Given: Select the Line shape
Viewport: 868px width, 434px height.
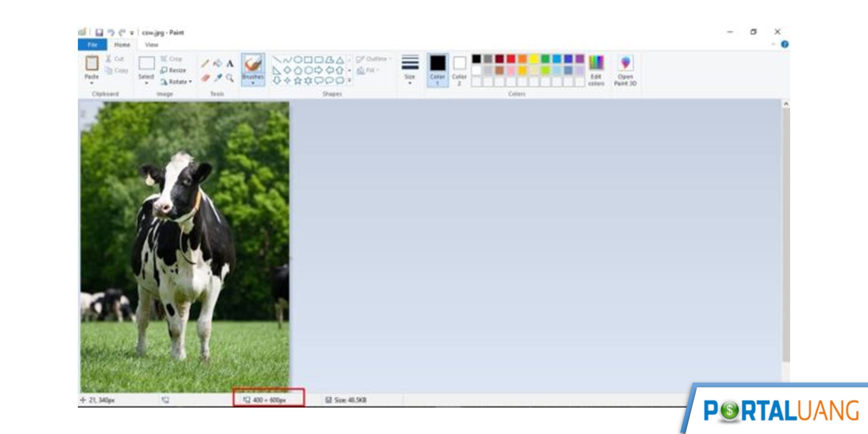Looking at the screenshot, I should pos(277,60).
